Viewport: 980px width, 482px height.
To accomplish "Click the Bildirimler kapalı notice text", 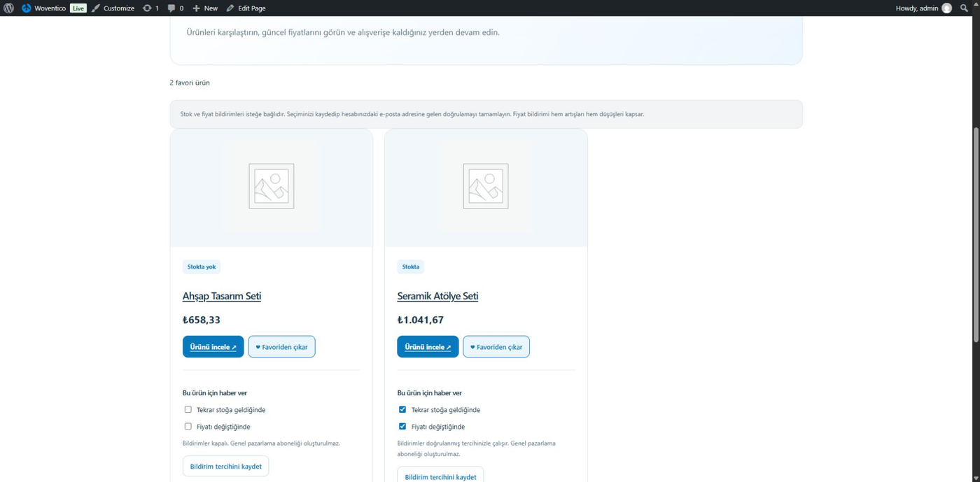I will pos(261,444).
